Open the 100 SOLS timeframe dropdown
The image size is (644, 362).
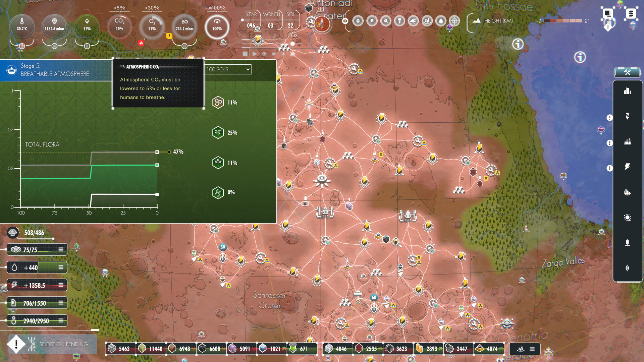(227, 69)
